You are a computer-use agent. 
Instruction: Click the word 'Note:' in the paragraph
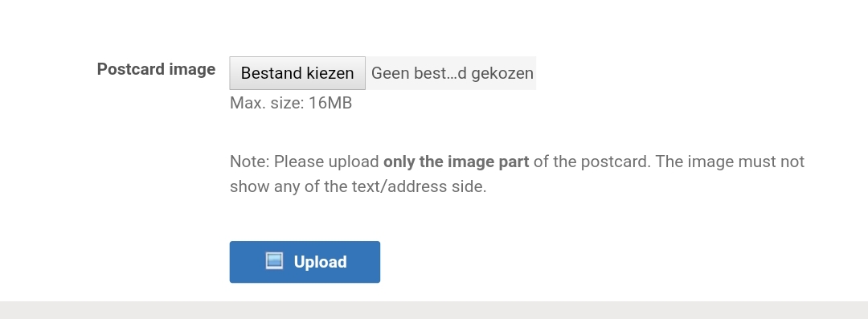[x=250, y=162]
